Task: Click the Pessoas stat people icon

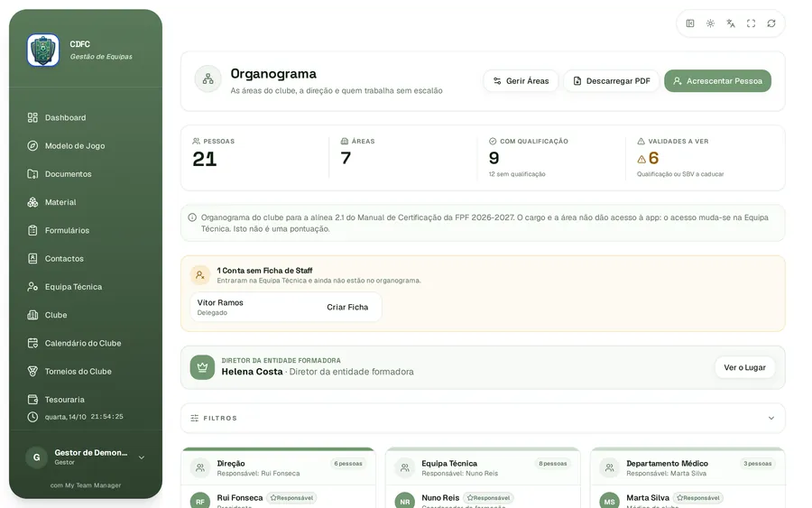Action: [x=197, y=141]
